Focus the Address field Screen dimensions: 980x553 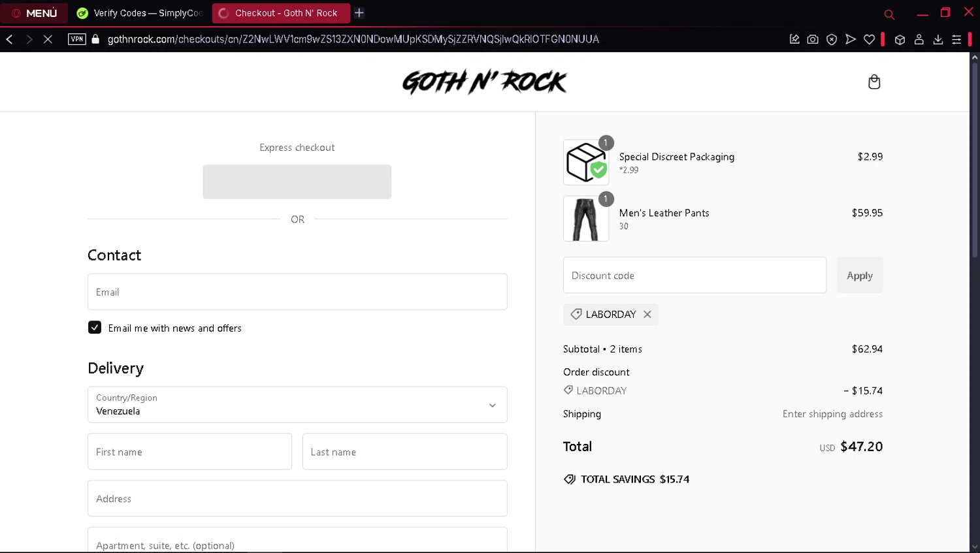click(297, 499)
